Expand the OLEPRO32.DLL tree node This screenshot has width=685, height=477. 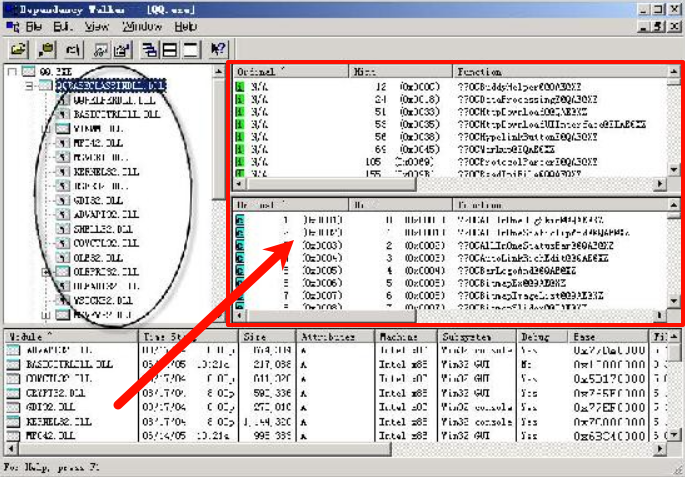(x=46, y=271)
